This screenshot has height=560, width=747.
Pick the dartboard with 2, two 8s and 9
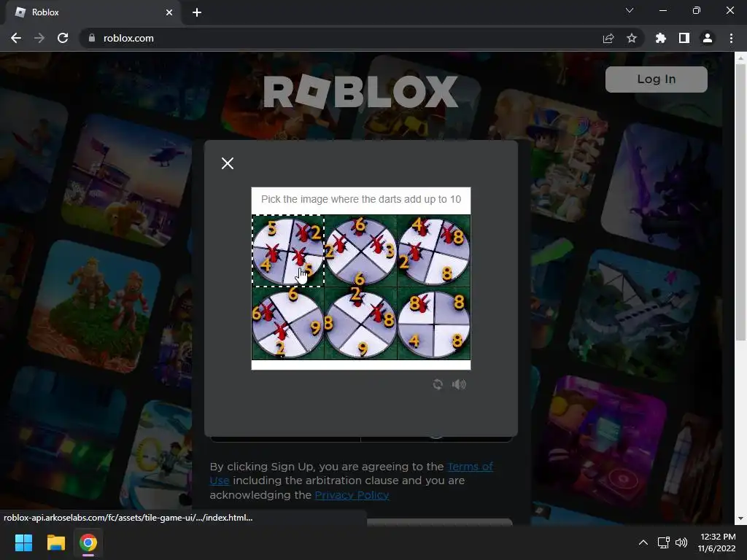click(x=360, y=323)
